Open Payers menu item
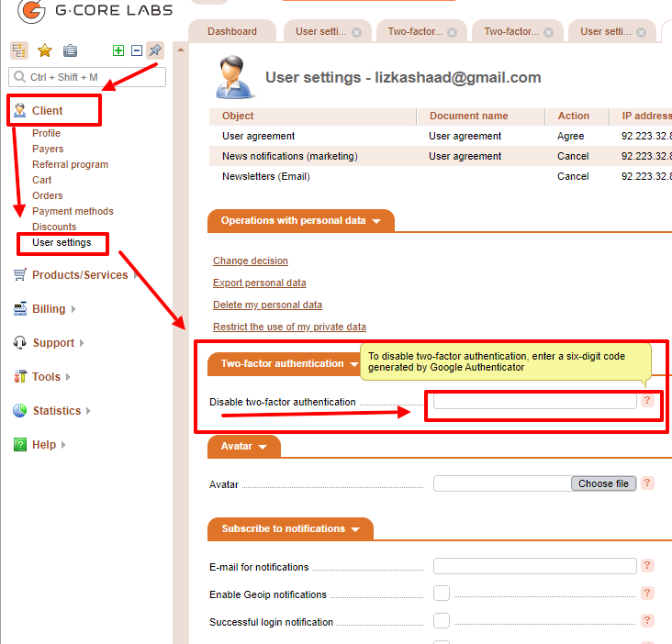Screen dimensions: 672x644 [x=48, y=149]
